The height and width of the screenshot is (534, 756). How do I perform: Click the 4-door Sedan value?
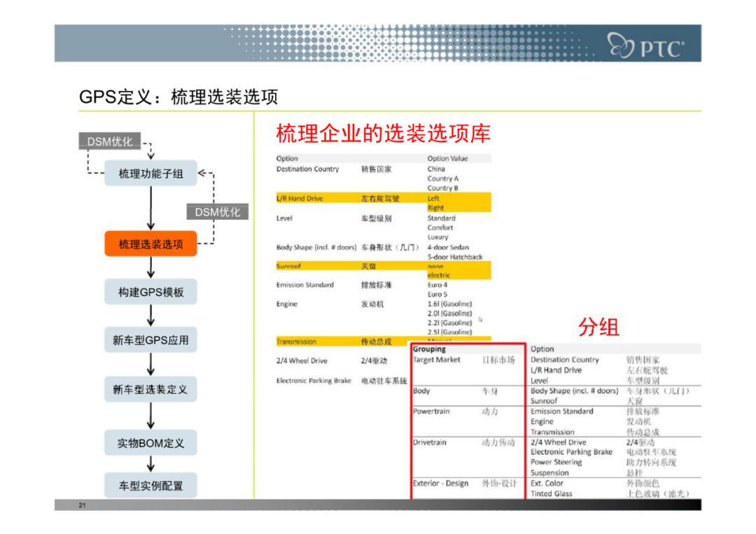tap(448, 247)
